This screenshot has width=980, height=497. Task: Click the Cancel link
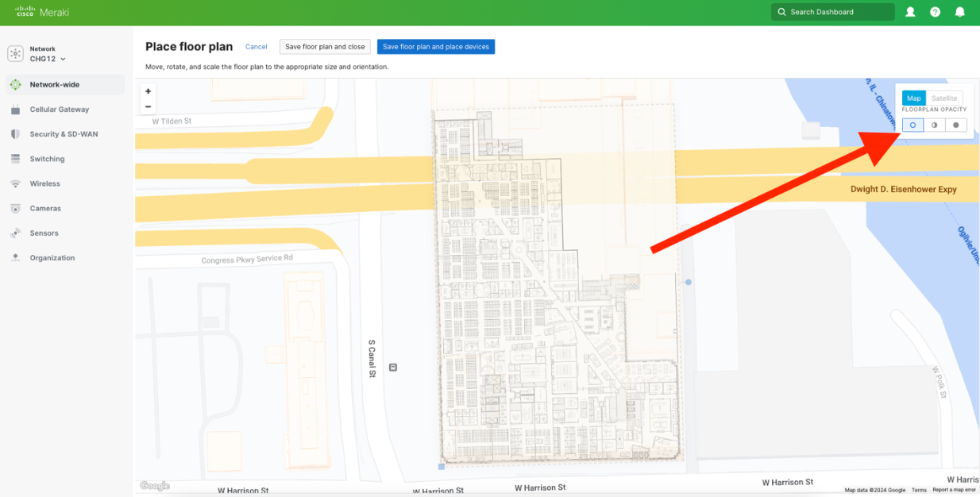(256, 47)
